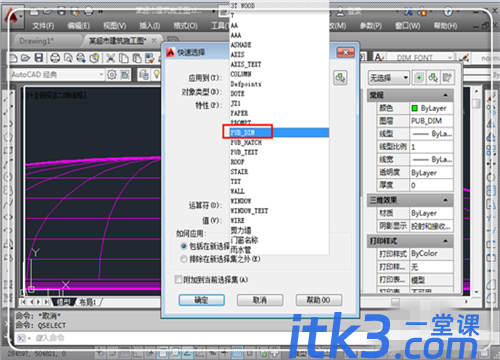Open the View (V) menu
Viewport: 500px width, 360px height.
(x=114, y=26)
